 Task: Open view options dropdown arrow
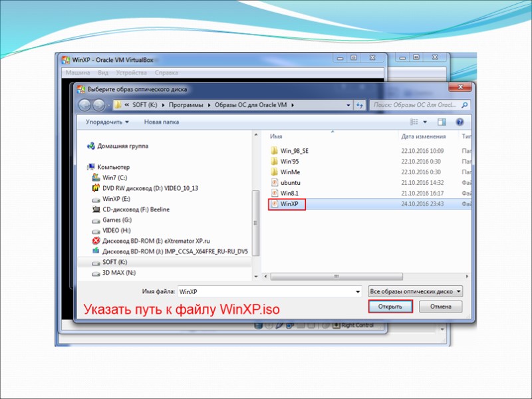[425, 122]
